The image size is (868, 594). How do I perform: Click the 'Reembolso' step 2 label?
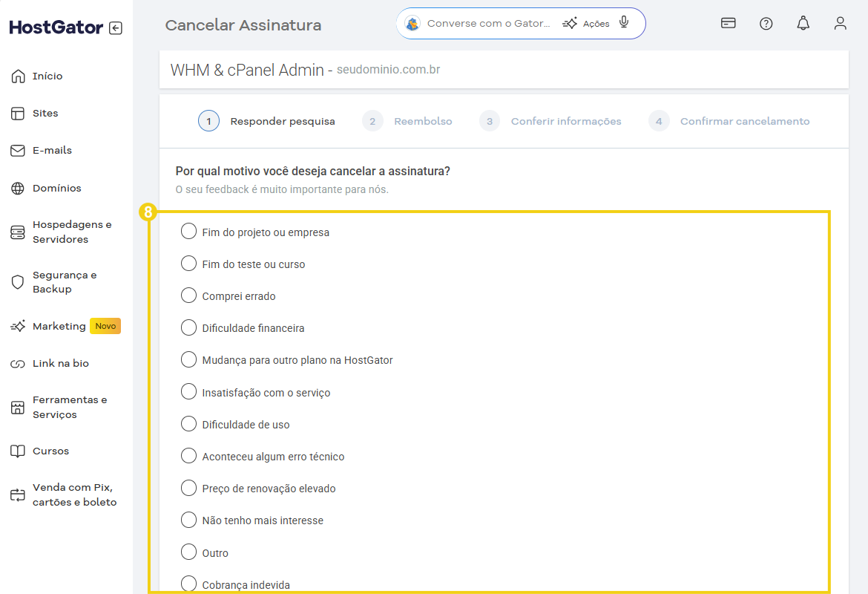tap(423, 121)
